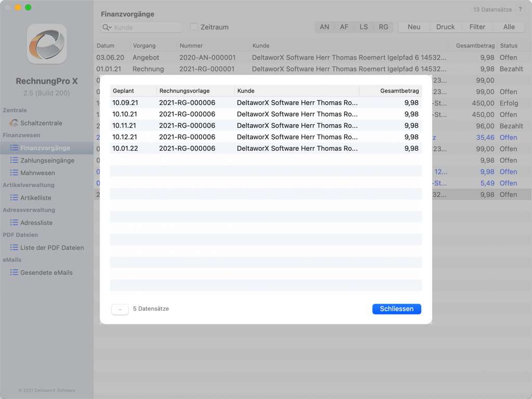Click the Gesendete eMails list icon
532x399 pixels.
tap(14, 273)
